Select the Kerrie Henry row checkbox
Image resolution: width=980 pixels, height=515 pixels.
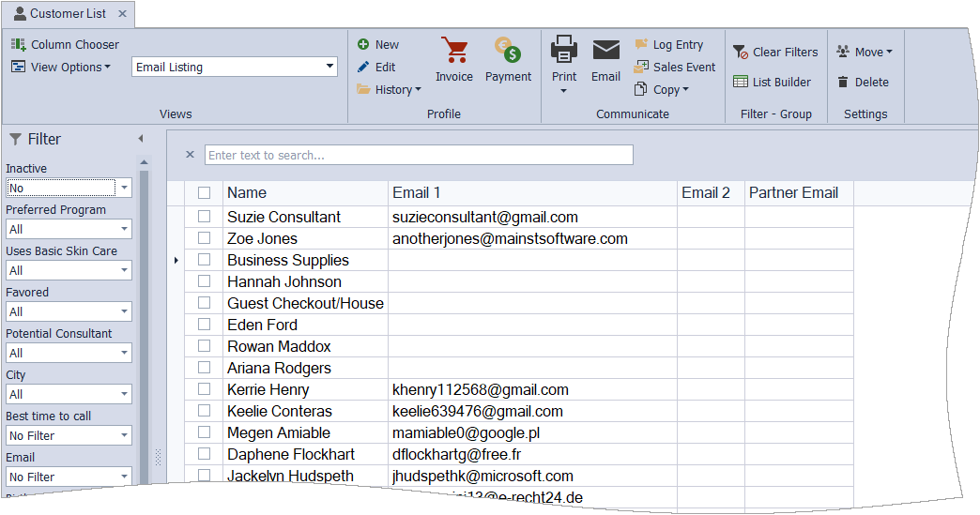(205, 389)
